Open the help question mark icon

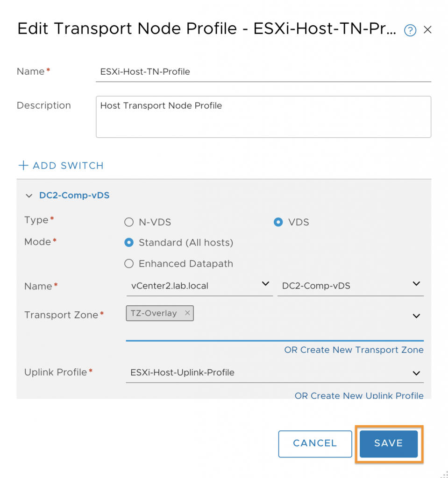point(410,30)
